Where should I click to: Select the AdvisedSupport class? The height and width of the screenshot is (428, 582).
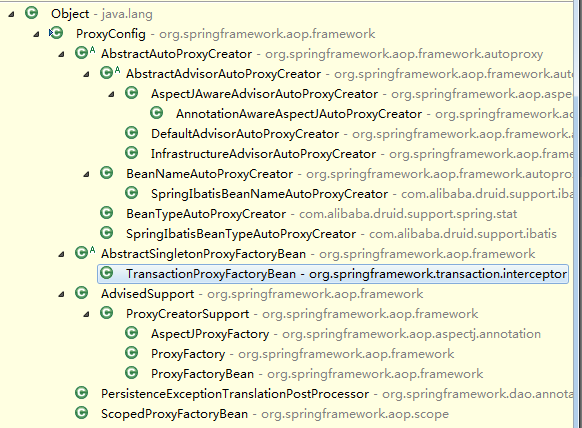coord(147,294)
